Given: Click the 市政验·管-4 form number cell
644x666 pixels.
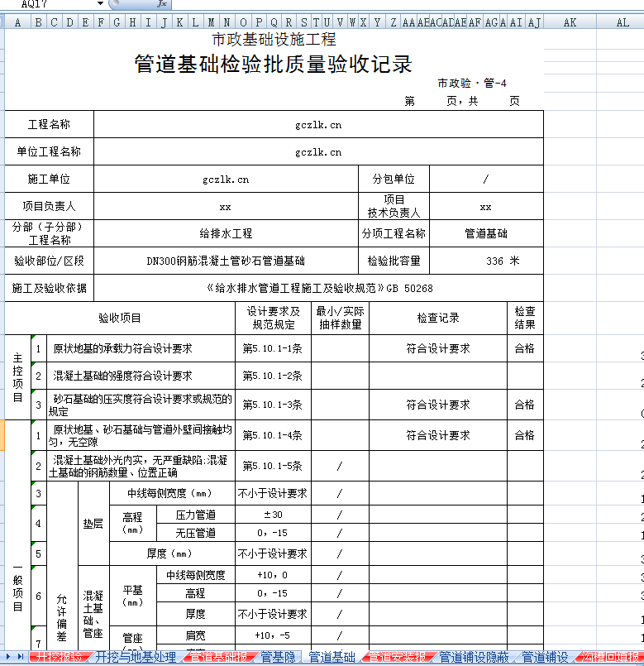Looking at the screenshot, I should point(472,84).
